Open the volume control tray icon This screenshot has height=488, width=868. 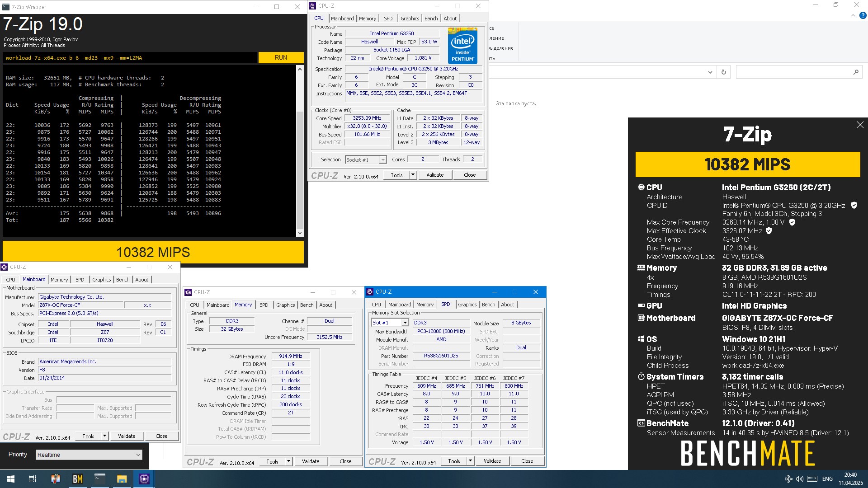pyautogui.click(x=800, y=479)
